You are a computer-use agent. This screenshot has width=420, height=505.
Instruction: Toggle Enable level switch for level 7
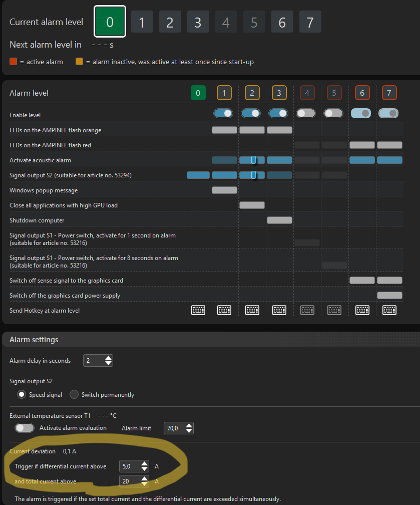coord(388,113)
